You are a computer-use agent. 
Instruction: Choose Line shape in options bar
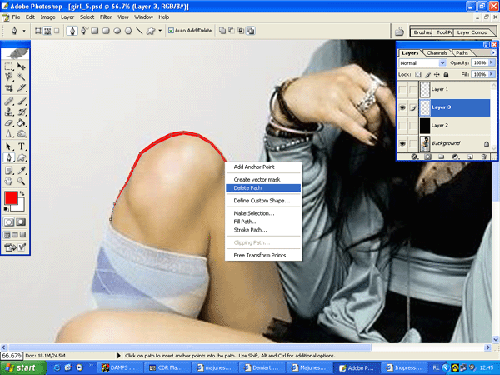(139, 31)
